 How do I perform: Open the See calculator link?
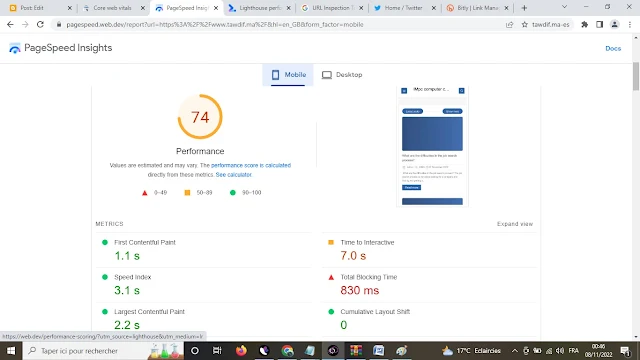pos(233,175)
